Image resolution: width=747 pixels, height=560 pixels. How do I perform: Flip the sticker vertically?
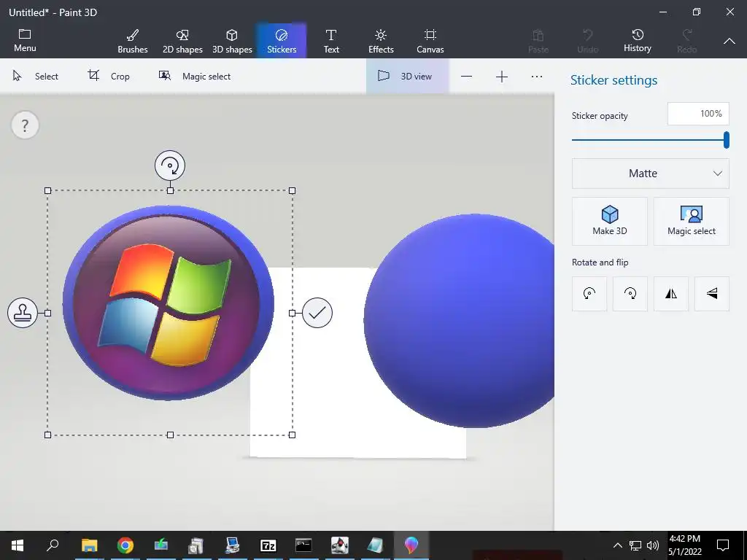(x=712, y=293)
